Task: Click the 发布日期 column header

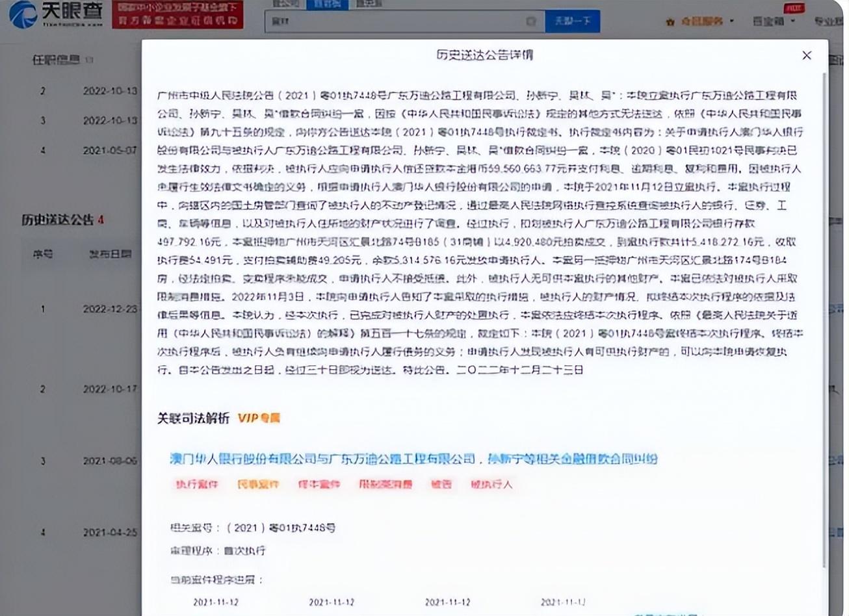Action: pos(111,254)
